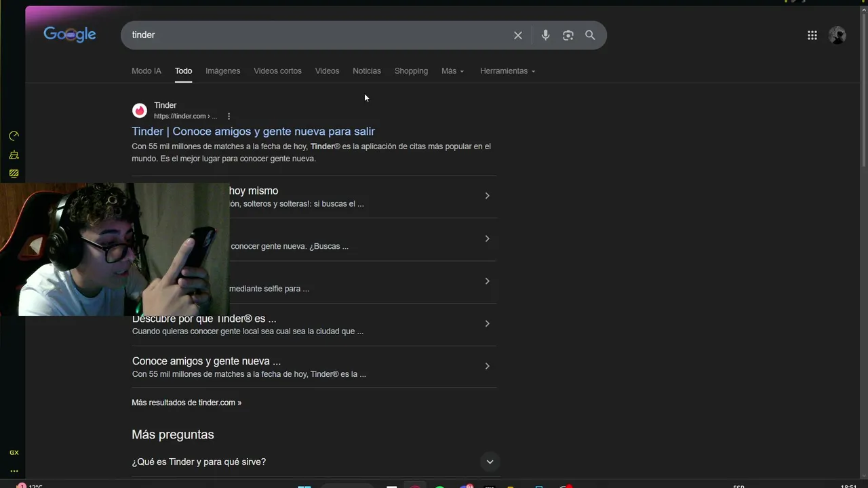Open 'Tinder | Conoce amigos y gente nueva para salir'
Screen dimensions: 868x488
pyautogui.click(x=253, y=131)
